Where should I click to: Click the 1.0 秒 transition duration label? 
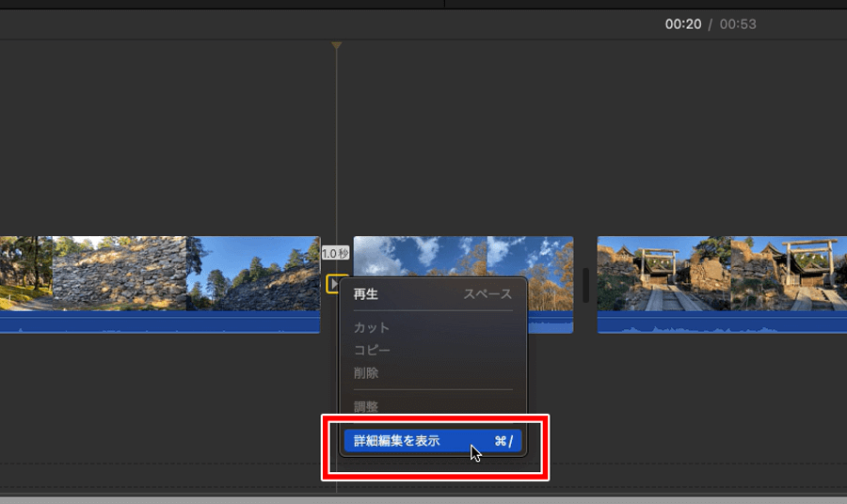click(x=335, y=253)
